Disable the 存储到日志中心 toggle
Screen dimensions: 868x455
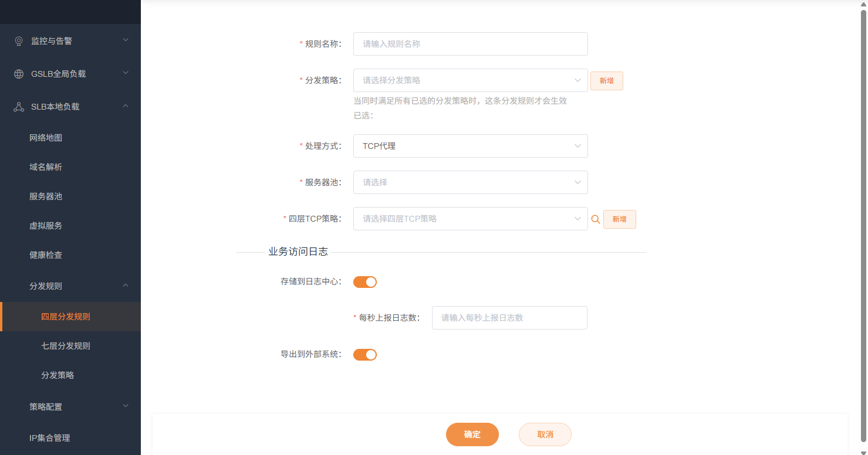click(364, 281)
